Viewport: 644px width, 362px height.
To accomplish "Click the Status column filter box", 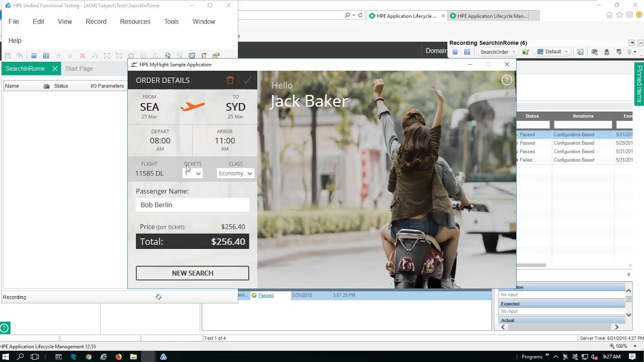I will [x=533, y=125].
